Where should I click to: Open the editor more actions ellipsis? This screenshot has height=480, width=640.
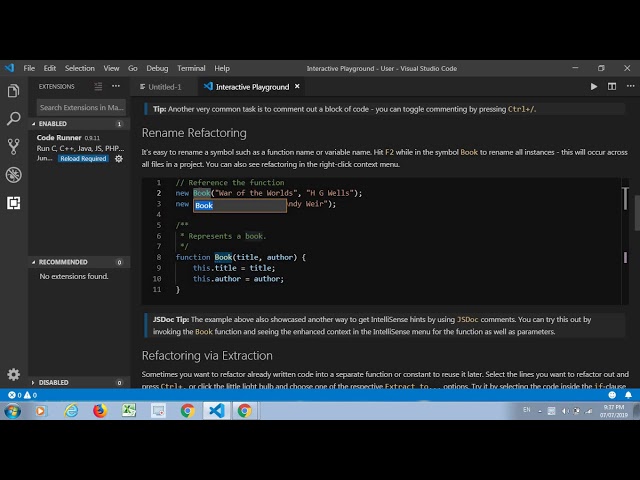pos(630,86)
